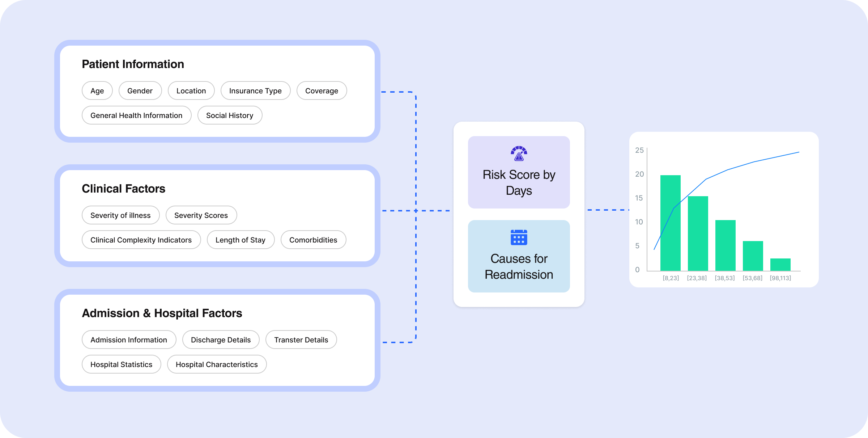Screen dimensions: 868x438
Task: Select the Gender pill
Action: point(140,90)
